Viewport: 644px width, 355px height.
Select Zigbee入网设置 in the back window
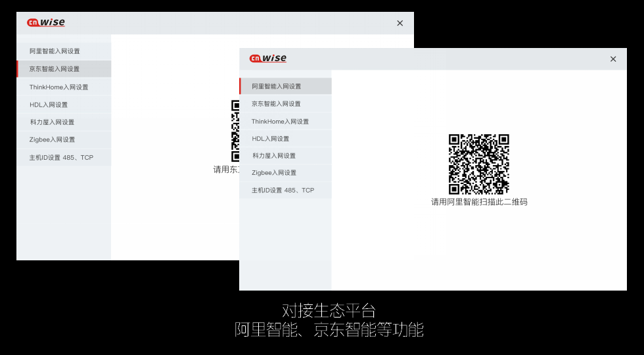tap(52, 139)
